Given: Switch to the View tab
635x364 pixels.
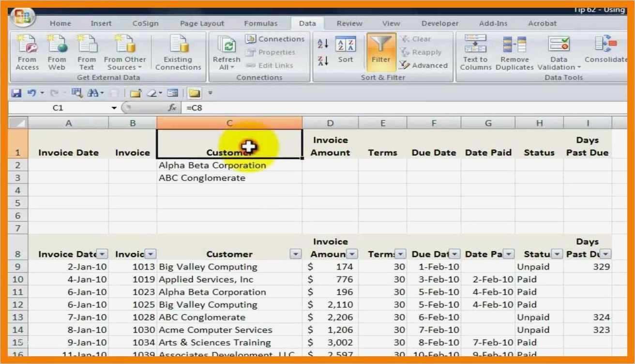Looking at the screenshot, I should (391, 23).
